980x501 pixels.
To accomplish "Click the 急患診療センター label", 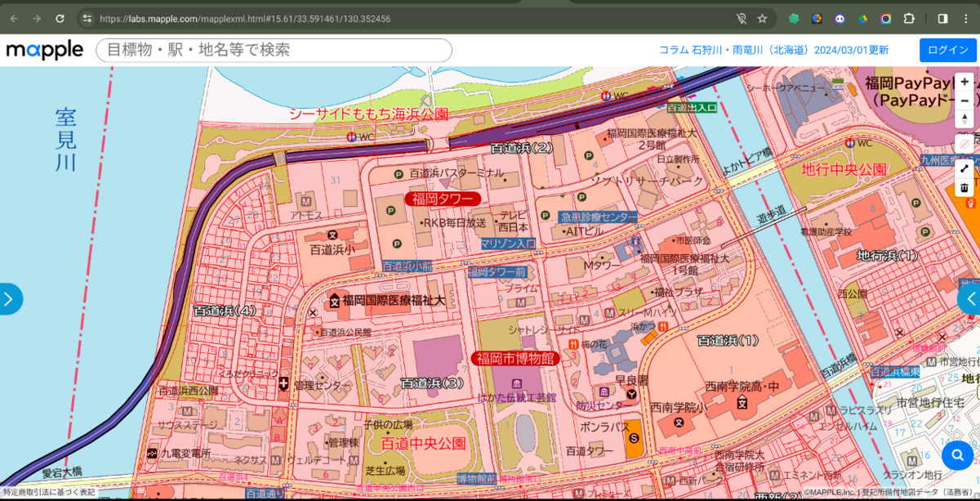I will (599, 217).
